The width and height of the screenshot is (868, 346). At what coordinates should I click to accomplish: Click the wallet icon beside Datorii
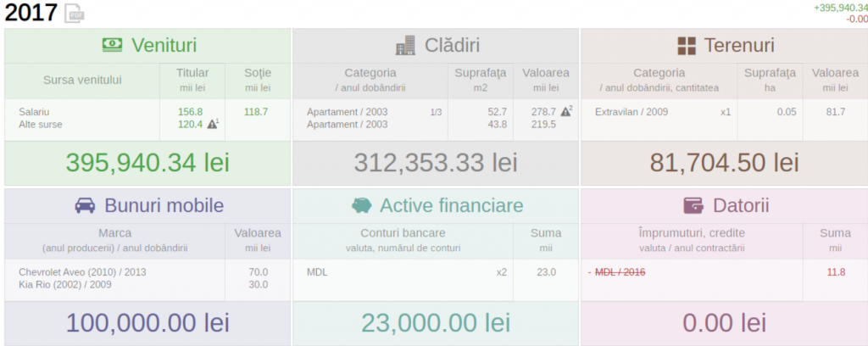coord(693,205)
